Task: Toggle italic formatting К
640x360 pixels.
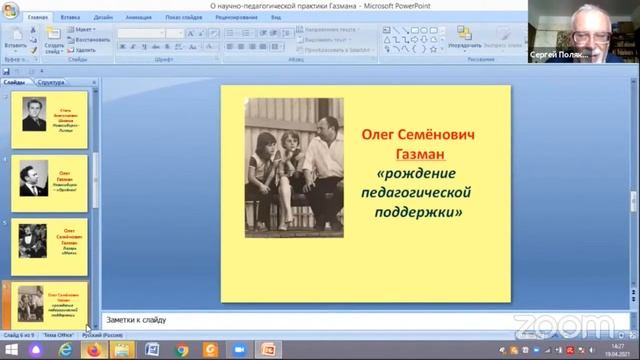Action: point(133,47)
